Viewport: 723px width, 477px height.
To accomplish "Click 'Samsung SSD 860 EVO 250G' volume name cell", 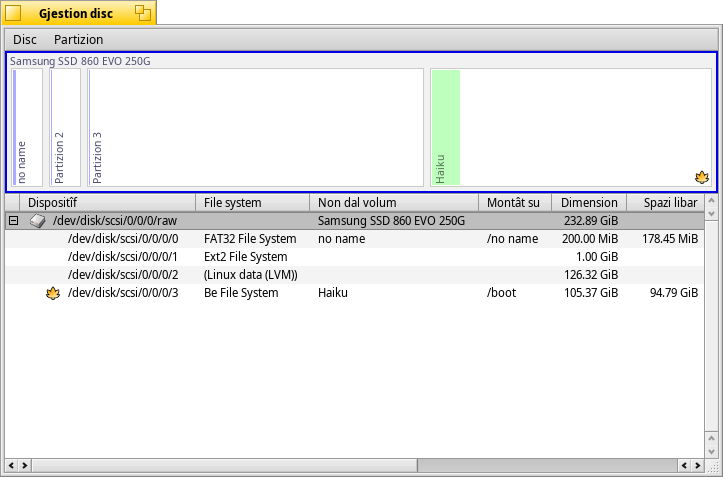I will 391,221.
